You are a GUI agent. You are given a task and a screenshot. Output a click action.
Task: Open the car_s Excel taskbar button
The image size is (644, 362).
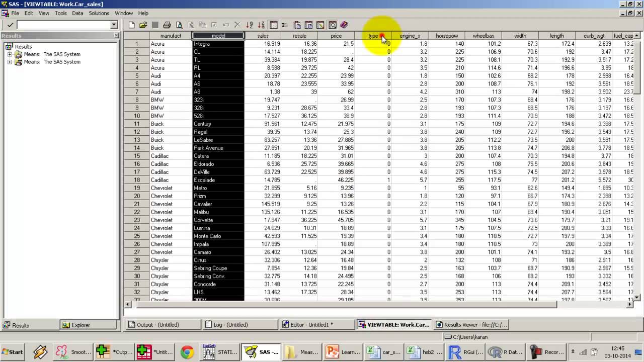point(384,352)
